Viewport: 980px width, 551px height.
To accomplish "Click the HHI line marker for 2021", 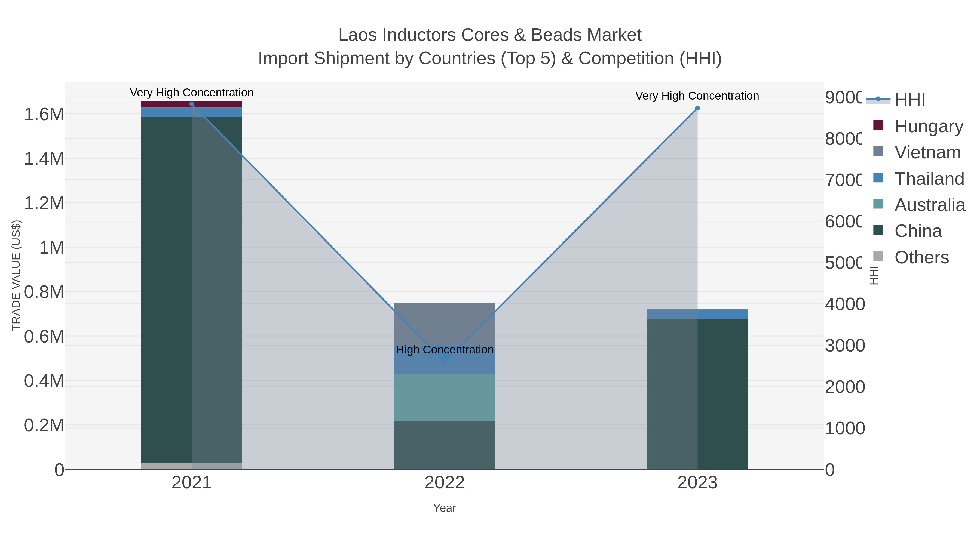I will pyautogui.click(x=192, y=104).
